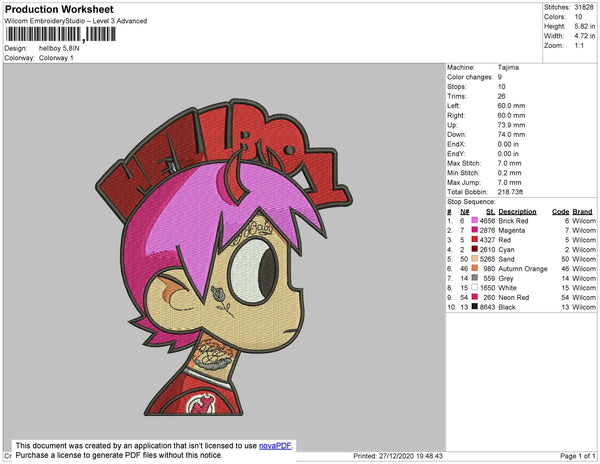Click the 'Page 1 of 1' footer text

click(578, 456)
